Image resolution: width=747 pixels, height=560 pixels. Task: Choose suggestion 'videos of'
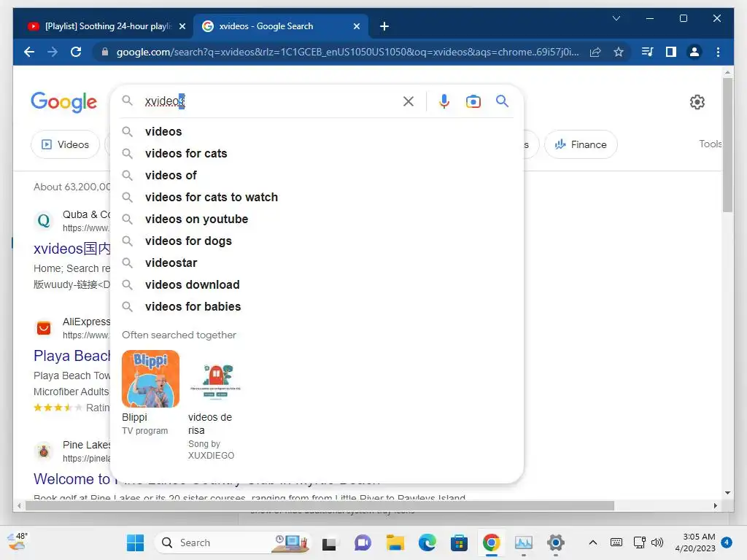(x=317, y=175)
